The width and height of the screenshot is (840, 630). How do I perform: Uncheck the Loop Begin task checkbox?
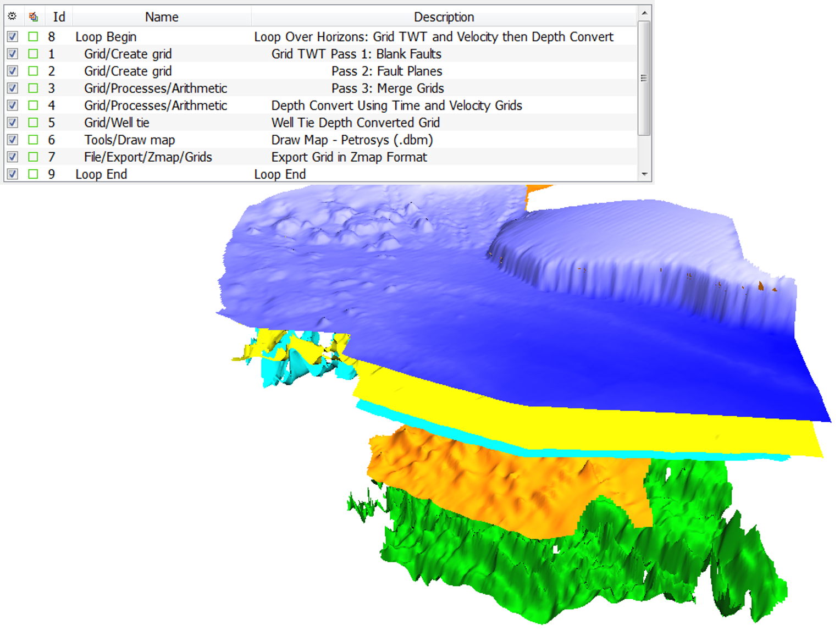pyautogui.click(x=12, y=37)
